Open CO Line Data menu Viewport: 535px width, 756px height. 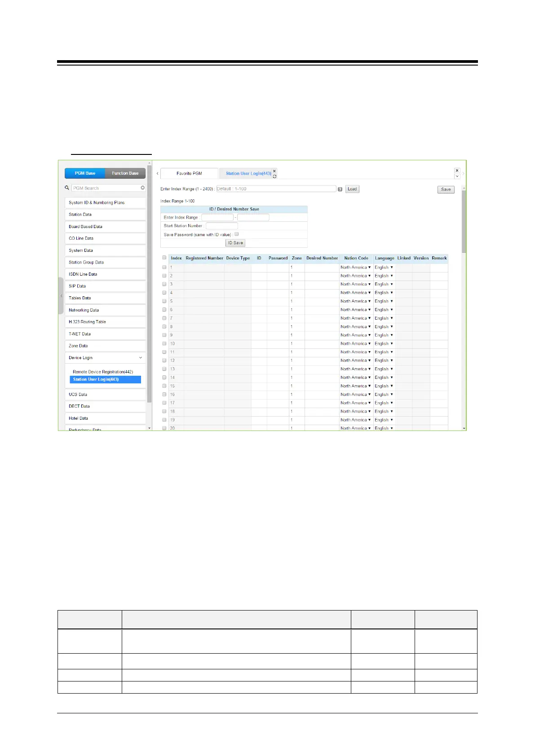point(105,238)
